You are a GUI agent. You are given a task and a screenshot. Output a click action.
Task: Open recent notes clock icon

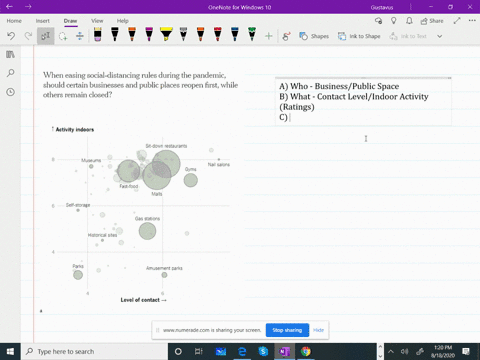tap(10, 92)
